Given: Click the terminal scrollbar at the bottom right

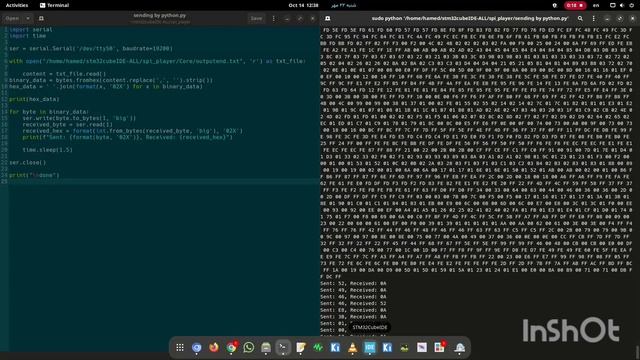Looking at the screenshot, I should pos(638,351).
